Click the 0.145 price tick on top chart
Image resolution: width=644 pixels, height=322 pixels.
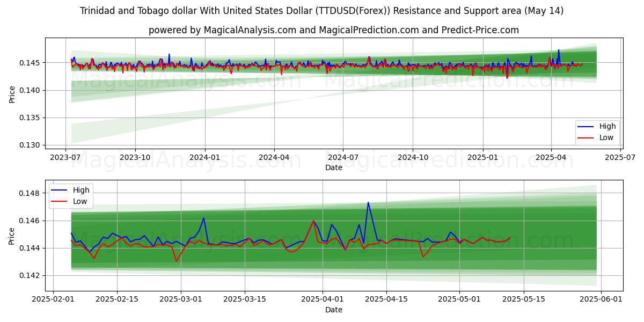point(31,63)
